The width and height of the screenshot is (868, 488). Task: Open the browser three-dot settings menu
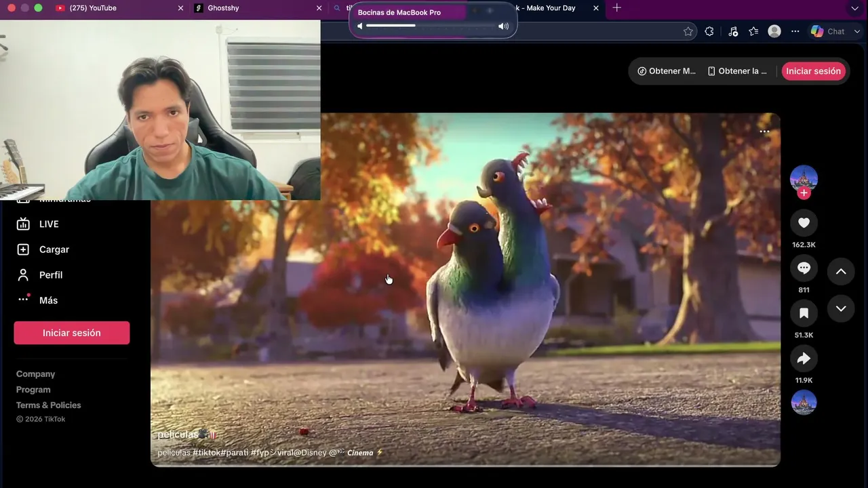[x=795, y=31]
